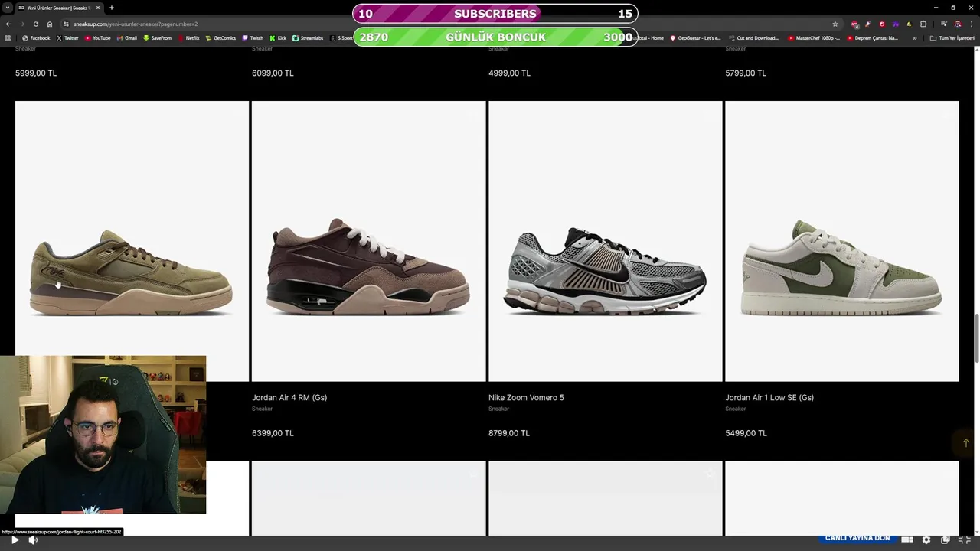Open the GetComics bookmark
The image size is (980, 551).
click(220, 37)
